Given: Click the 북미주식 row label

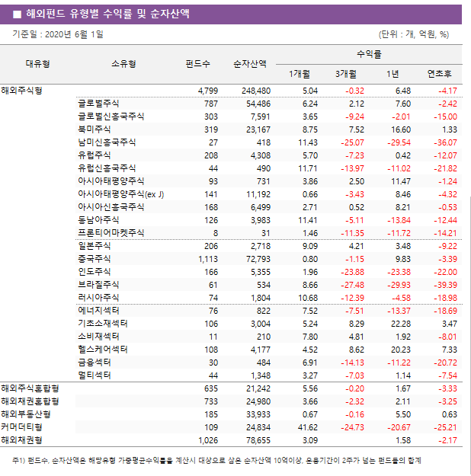Looking at the screenshot, I should tap(95, 129).
